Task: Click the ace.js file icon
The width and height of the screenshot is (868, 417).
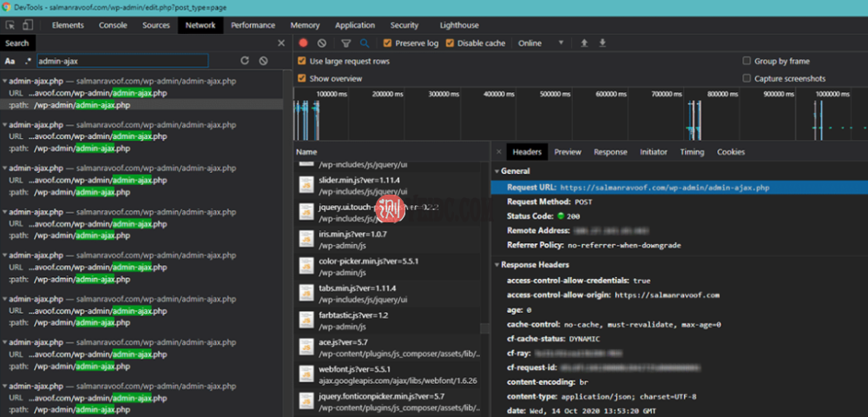Action: click(306, 347)
